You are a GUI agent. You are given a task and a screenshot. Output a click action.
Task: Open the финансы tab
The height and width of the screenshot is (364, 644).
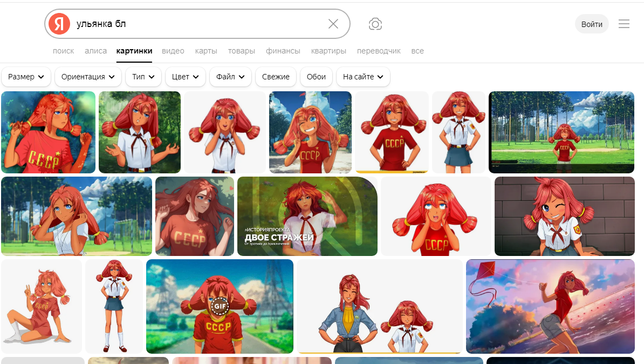pyautogui.click(x=283, y=51)
